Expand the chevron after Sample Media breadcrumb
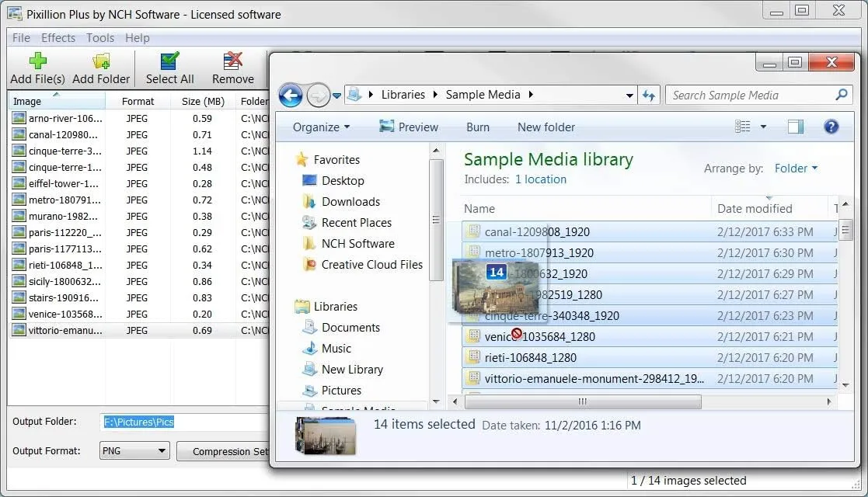 [530, 95]
